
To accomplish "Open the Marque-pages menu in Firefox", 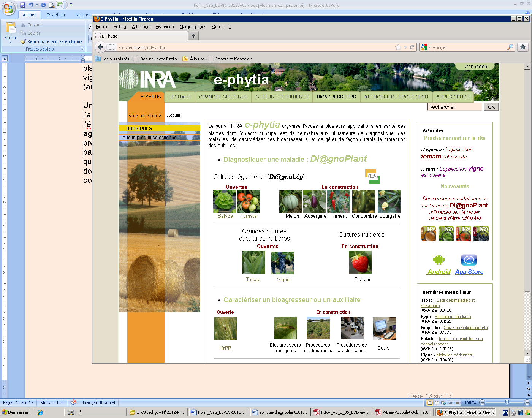I will pyautogui.click(x=193, y=27).
